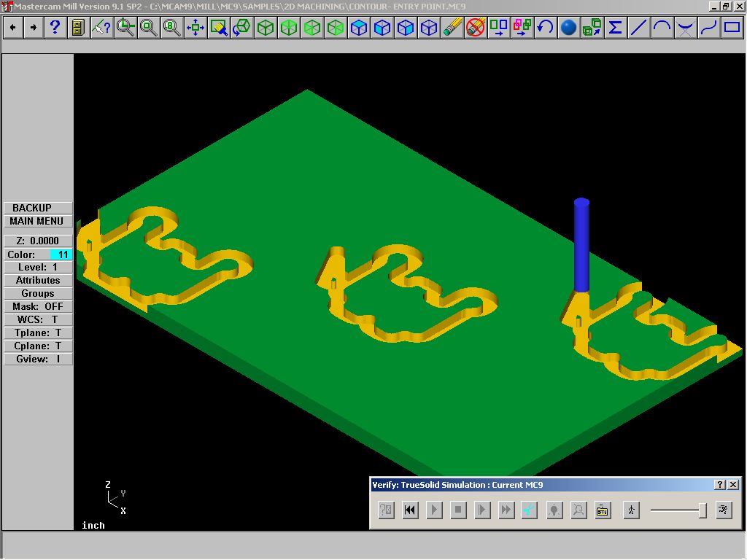Click the green cubes with arrow icon

click(x=592, y=28)
